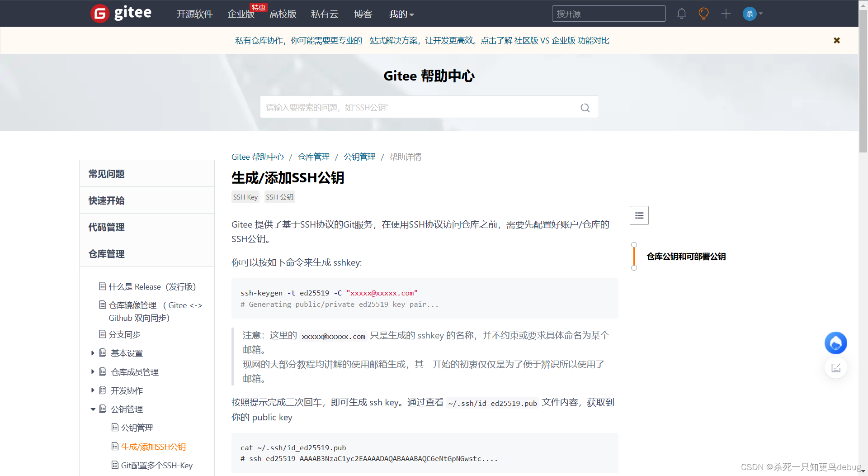Open the notifications bell icon
The height and width of the screenshot is (476, 868).
[x=681, y=14]
